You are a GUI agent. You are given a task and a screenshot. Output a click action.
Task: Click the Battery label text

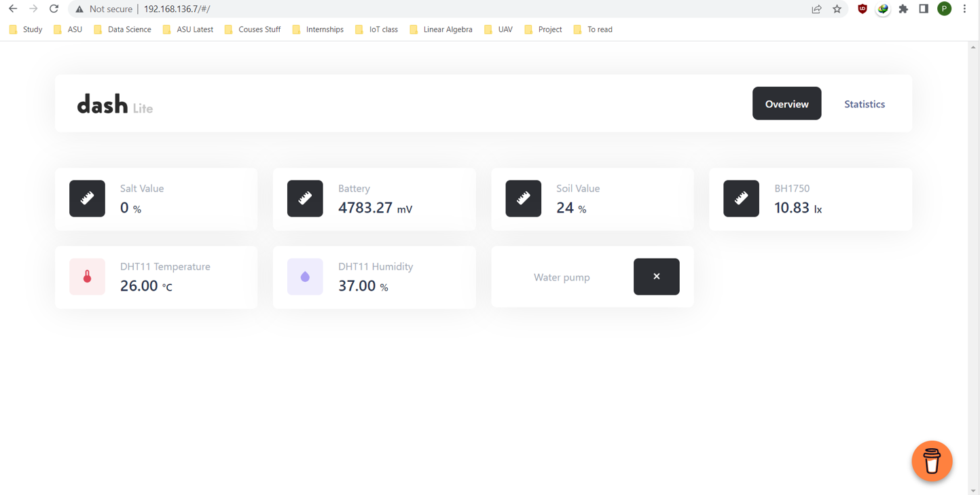pyautogui.click(x=354, y=189)
